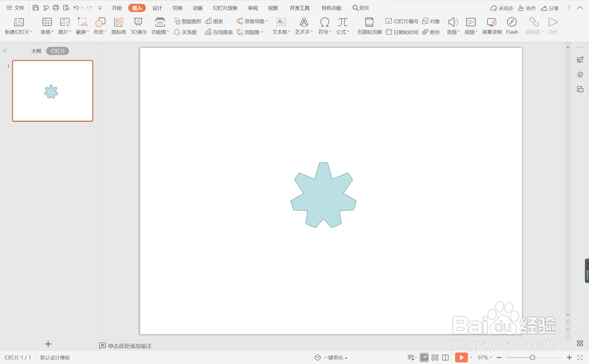Expand the 流程图 dropdown

pyautogui.click(x=262, y=32)
